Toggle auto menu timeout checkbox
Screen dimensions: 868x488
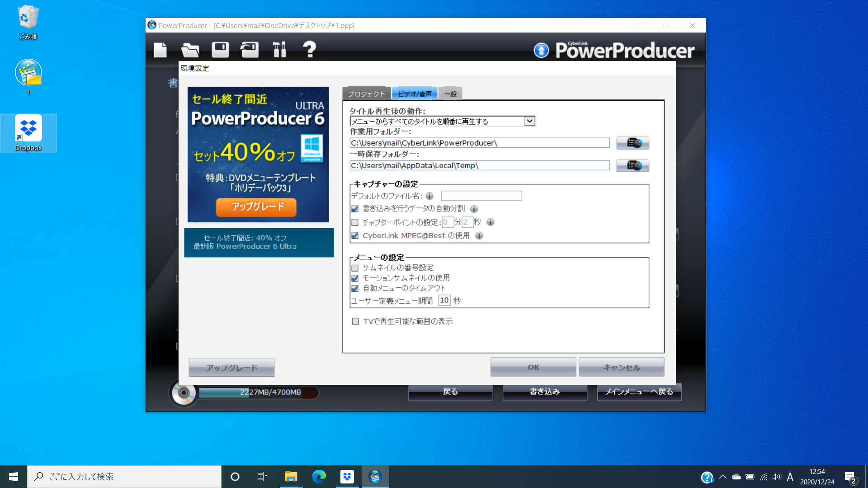click(355, 288)
